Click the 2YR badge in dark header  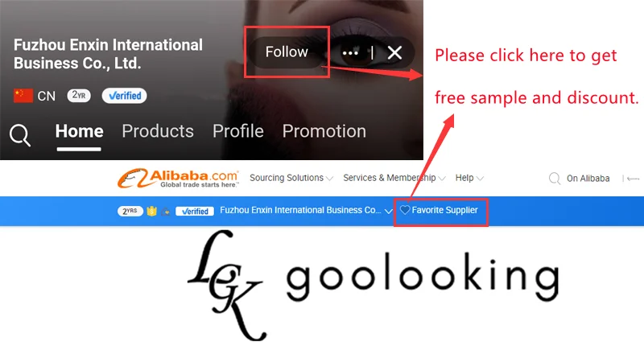[79, 96]
